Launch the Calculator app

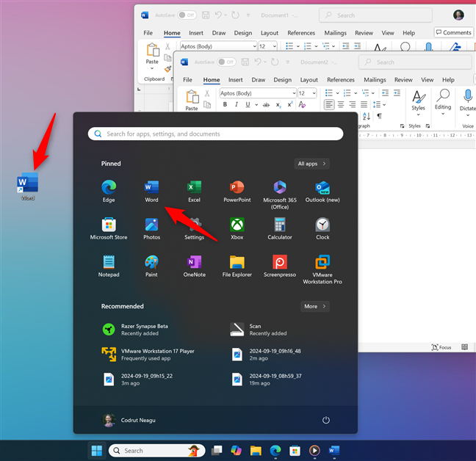pos(280,228)
